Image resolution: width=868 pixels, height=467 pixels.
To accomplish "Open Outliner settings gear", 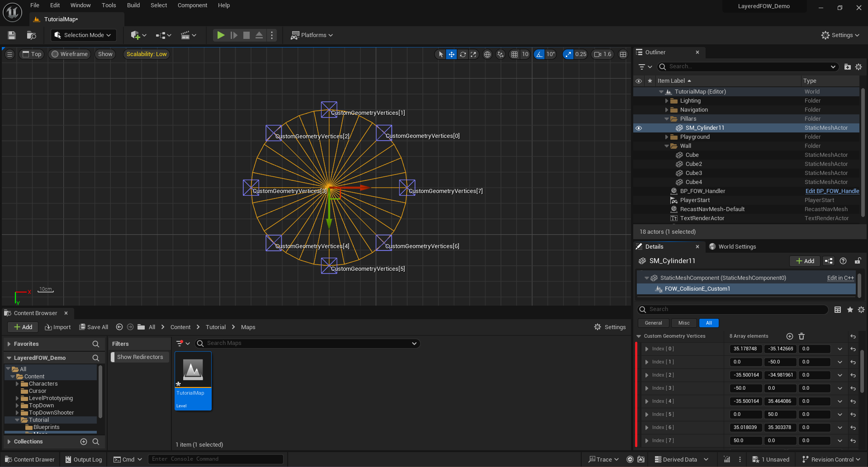I will click(859, 67).
